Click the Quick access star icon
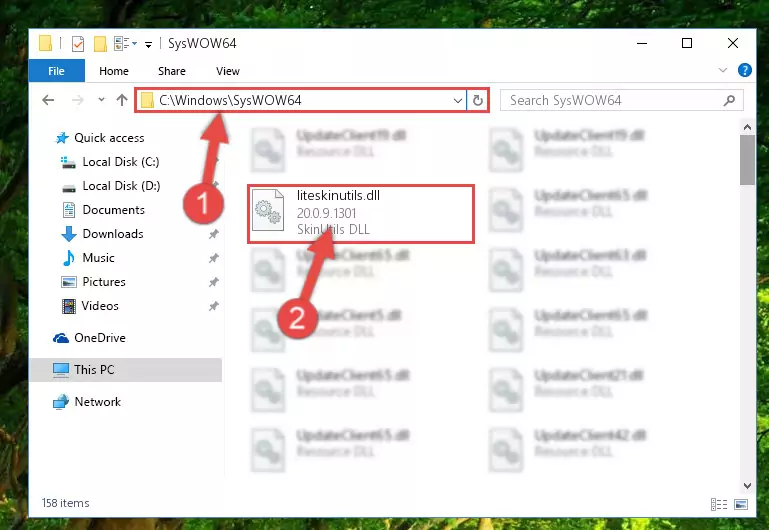The height and width of the screenshot is (530, 769). point(61,138)
